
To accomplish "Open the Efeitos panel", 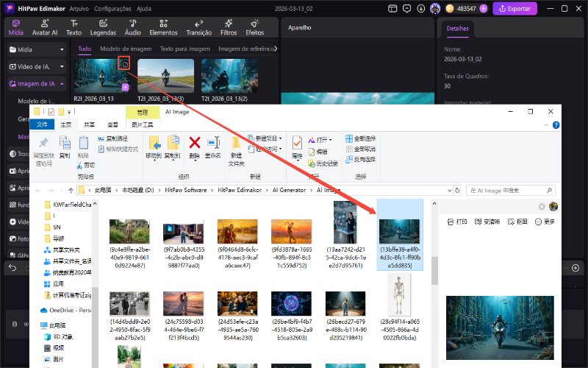I will click(x=254, y=27).
